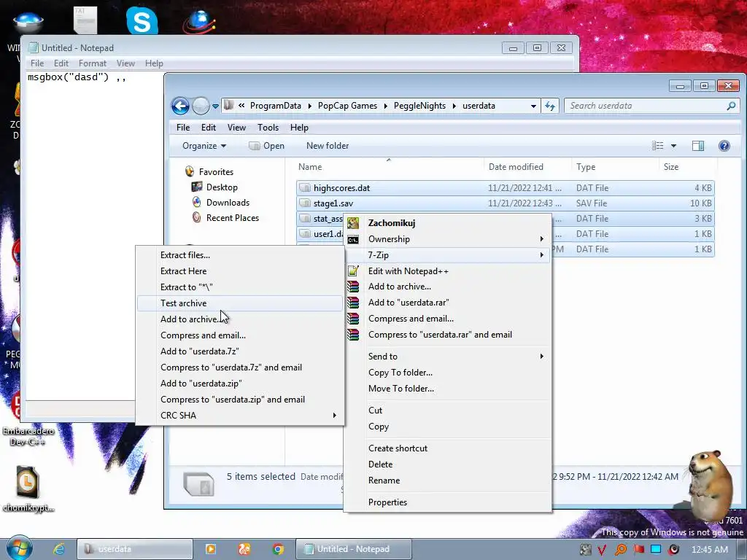Choose Move To folder...

448,388
